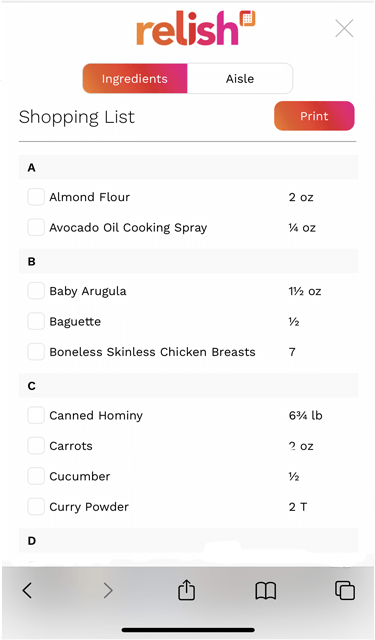Check the Almond Flour checkbox

(36, 197)
